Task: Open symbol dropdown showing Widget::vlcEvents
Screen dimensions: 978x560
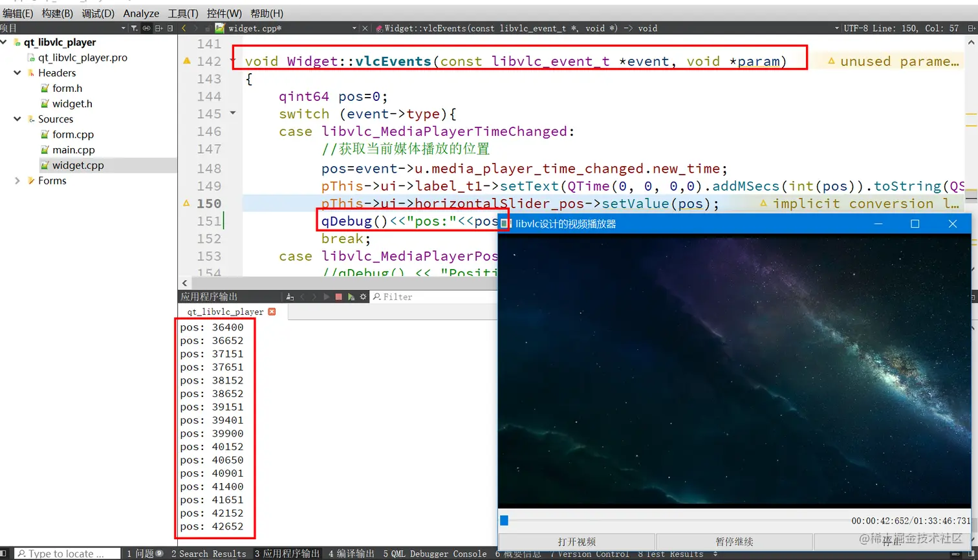Action: coord(836,28)
